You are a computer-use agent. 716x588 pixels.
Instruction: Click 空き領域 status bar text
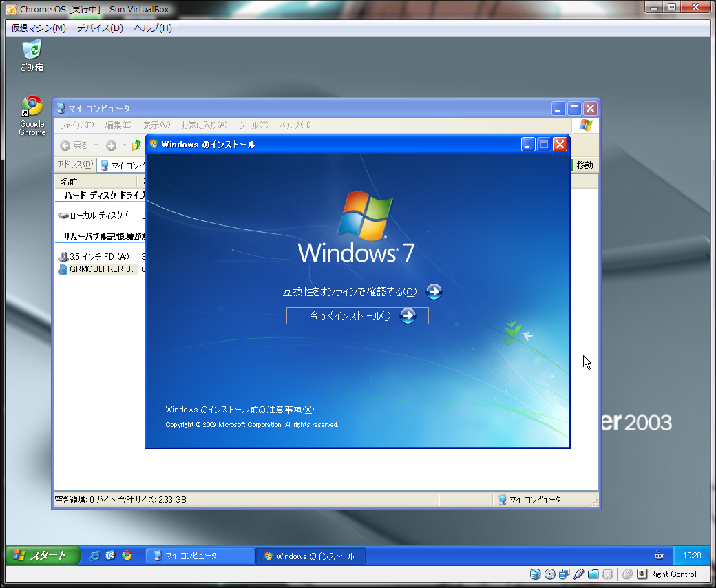tap(120, 499)
